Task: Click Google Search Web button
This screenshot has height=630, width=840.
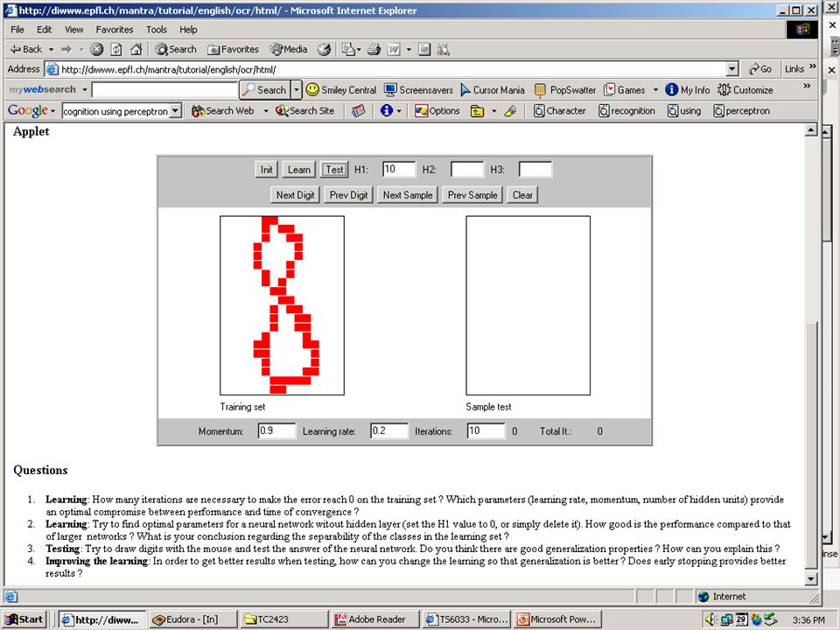Action: point(222,111)
